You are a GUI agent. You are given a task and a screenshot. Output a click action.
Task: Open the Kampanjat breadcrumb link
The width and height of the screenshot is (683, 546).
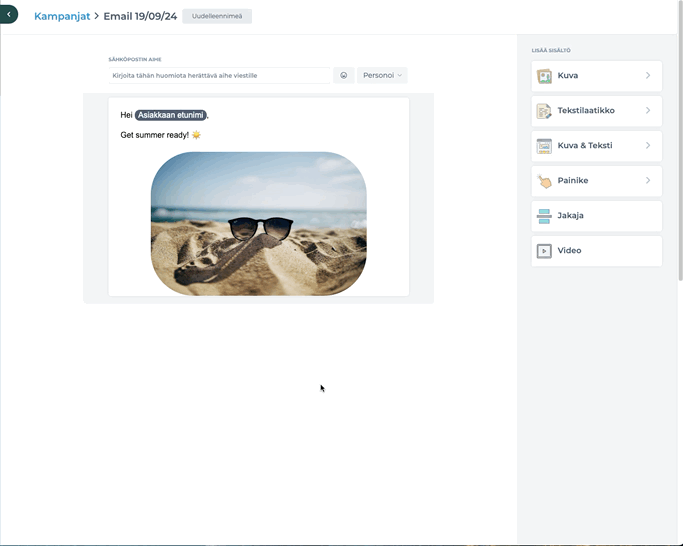pyautogui.click(x=62, y=16)
